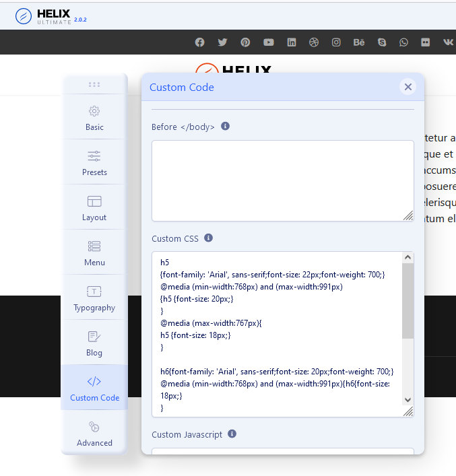Open the Behance social icon
This screenshot has width=456, height=476.
[x=359, y=42]
